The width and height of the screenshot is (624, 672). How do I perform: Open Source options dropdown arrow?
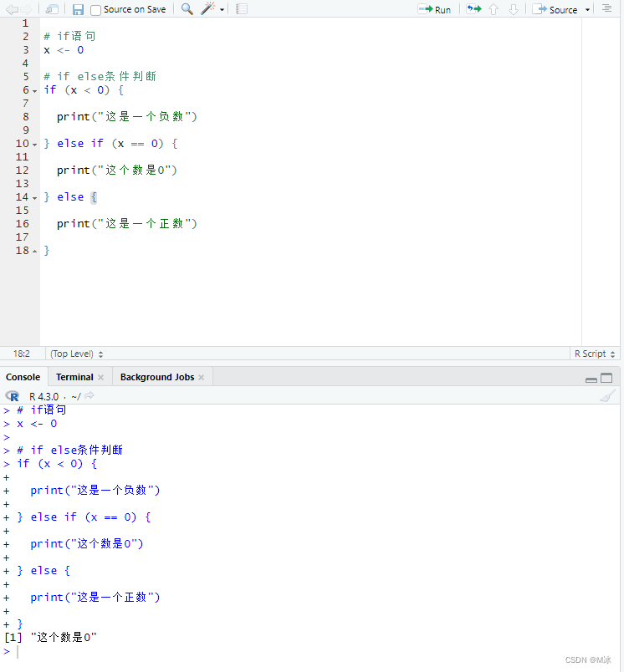click(587, 10)
